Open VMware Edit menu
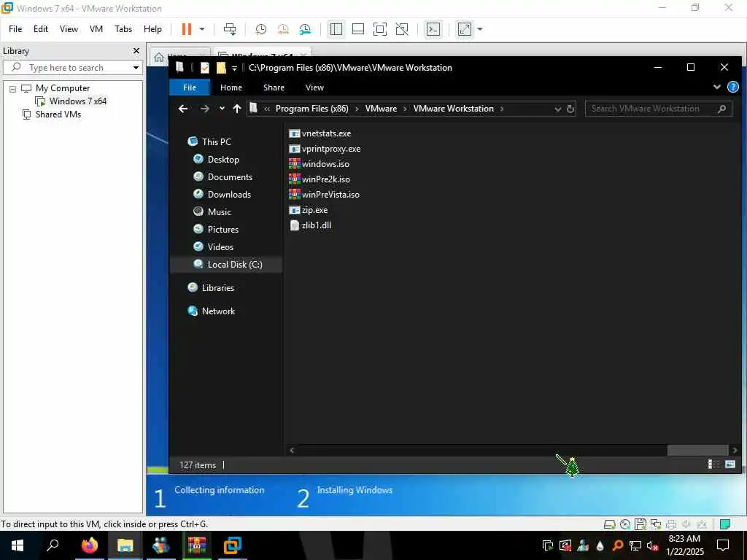The width and height of the screenshot is (747, 560). (41, 29)
